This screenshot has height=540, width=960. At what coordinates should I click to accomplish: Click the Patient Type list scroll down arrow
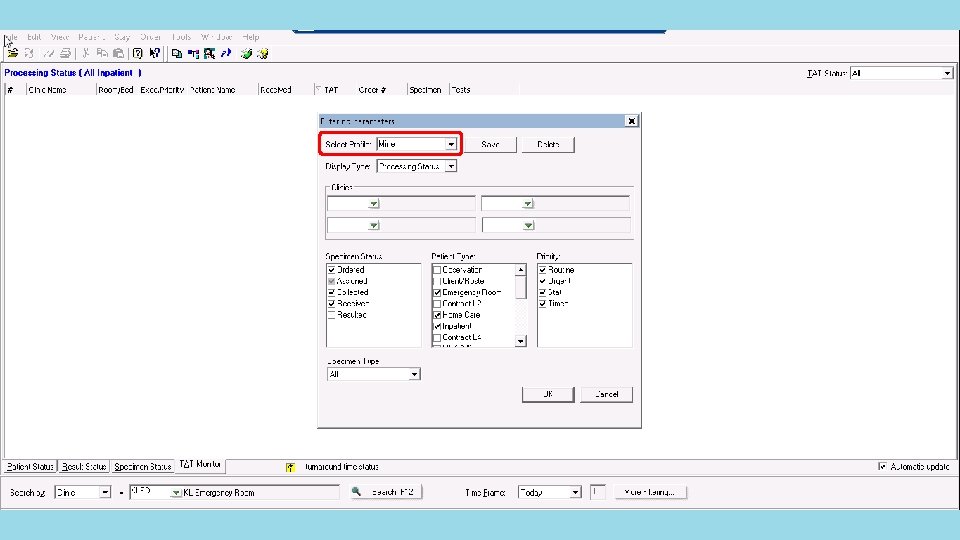coord(520,341)
